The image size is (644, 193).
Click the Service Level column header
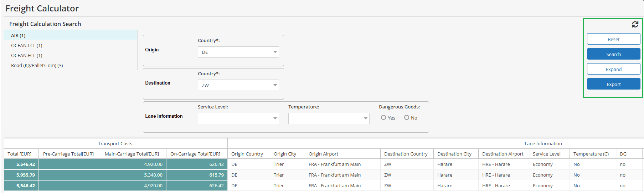(x=549, y=154)
